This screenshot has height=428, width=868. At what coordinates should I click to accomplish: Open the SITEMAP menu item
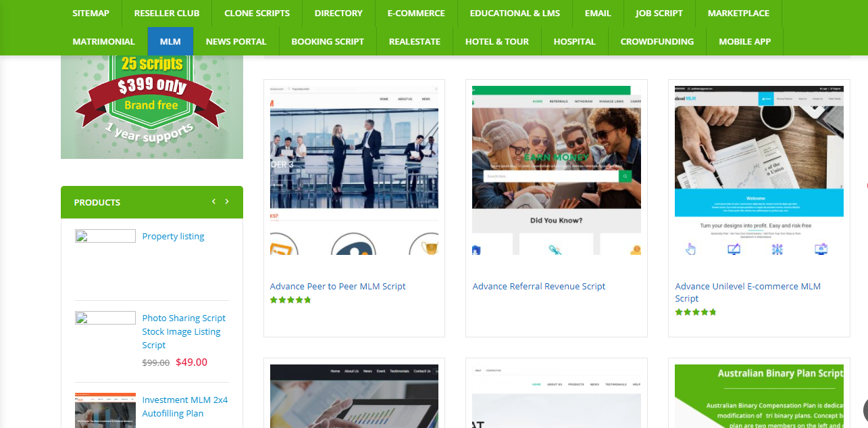coord(91,13)
